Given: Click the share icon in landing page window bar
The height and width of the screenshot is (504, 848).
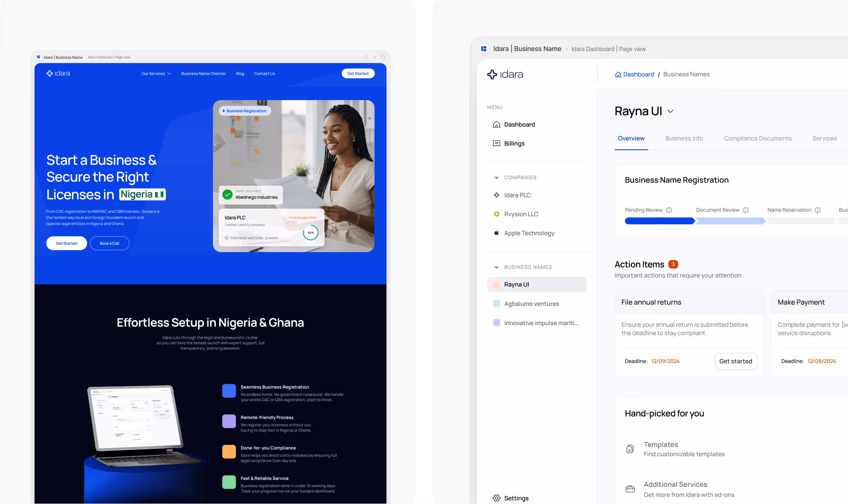Looking at the screenshot, I should pos(366,57).
